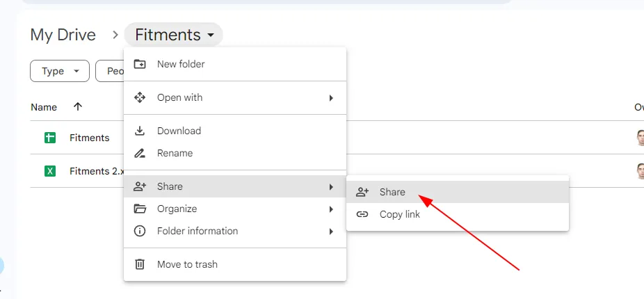Click the Folder information icon
644x299 pixels.
coord(140,231)
